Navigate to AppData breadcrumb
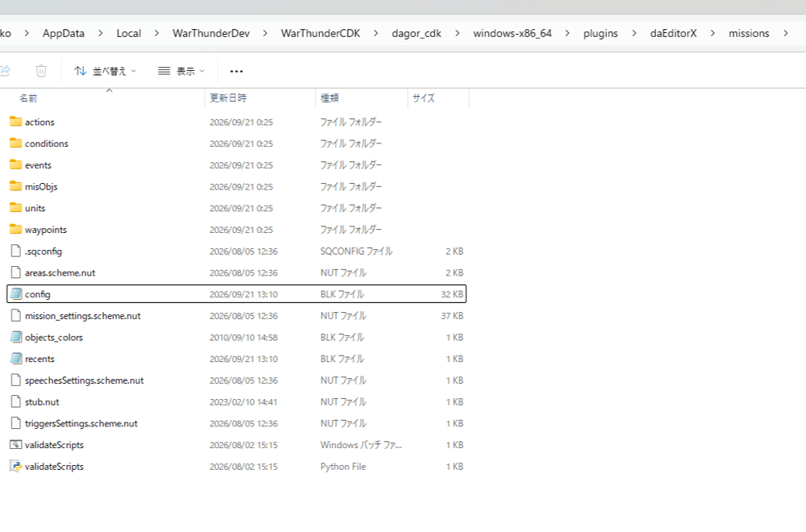The image size is (806, 532). (x=63, y=33)
